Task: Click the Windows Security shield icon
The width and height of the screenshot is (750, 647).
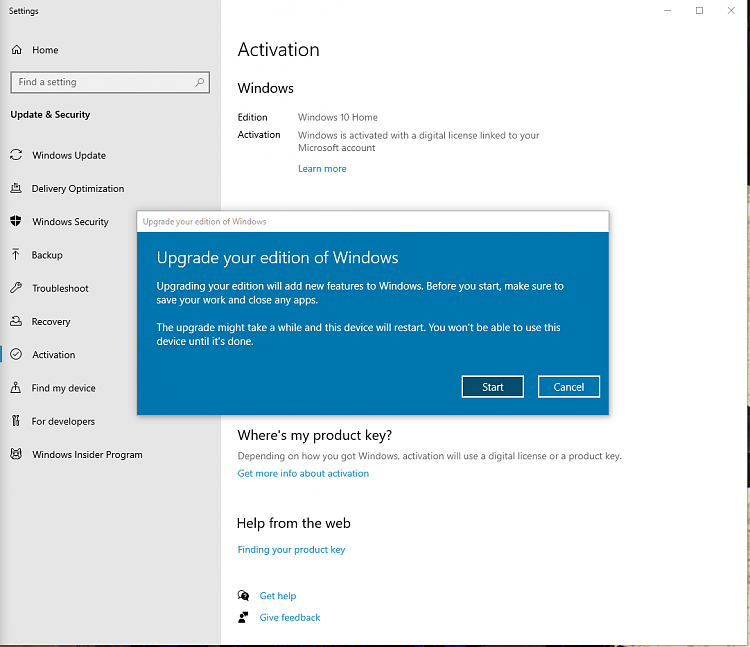Action: pyautogui.click(x=16, y=221)
